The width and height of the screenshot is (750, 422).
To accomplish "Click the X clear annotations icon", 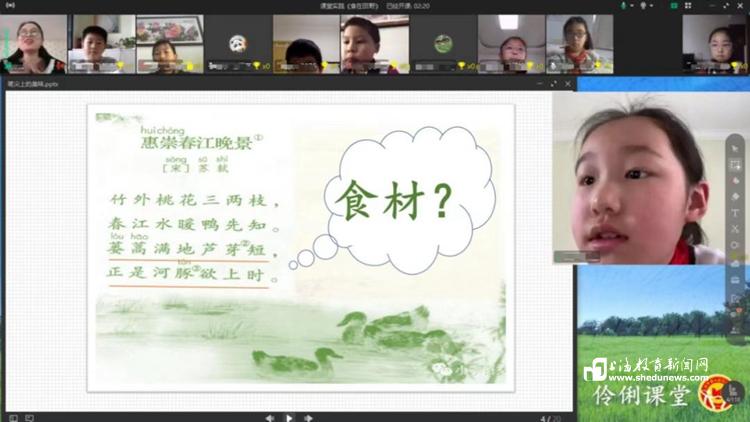I will tap(735, 229).
